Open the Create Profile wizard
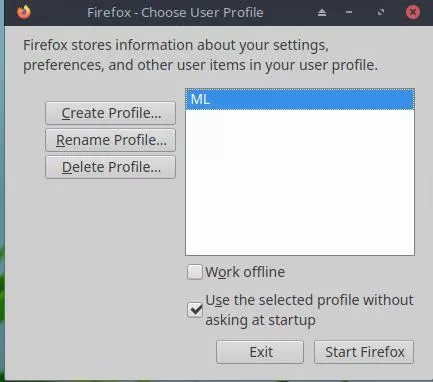The image size is (433, 382). click(x=110, y=113)
